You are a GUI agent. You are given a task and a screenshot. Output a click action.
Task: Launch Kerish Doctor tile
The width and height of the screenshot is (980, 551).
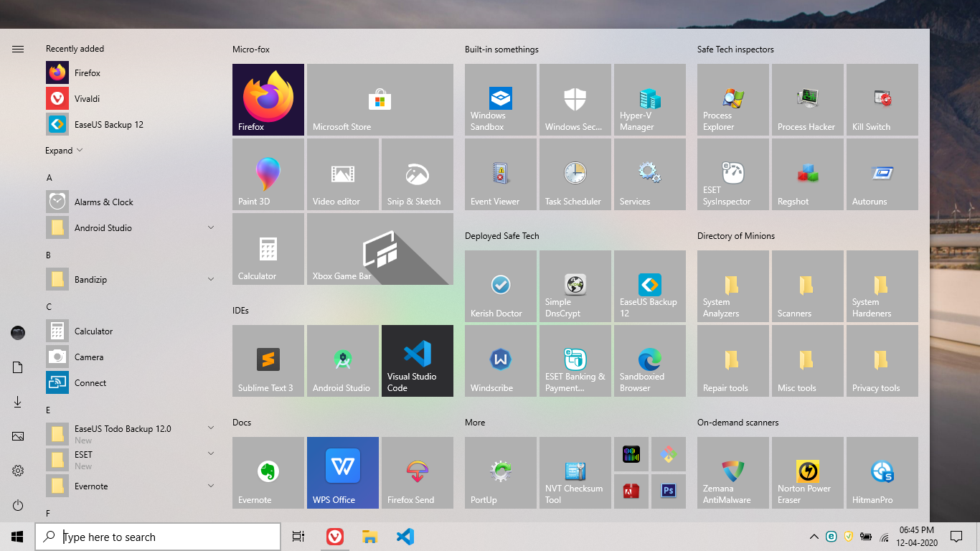click(501, 286)
